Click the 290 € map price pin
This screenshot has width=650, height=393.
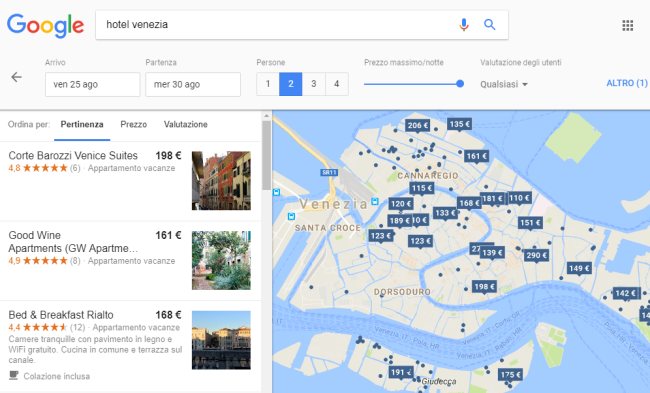536,255
